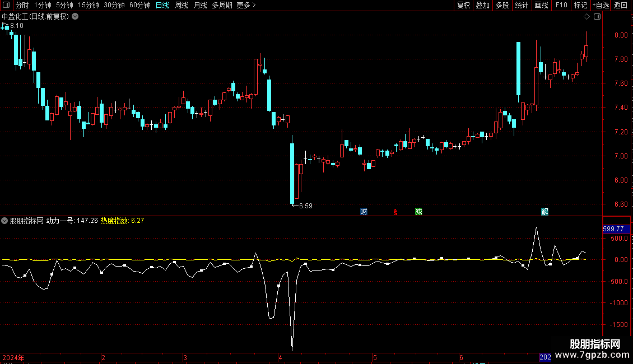Click the red $ dividend marker
The width and height of the screenshot is (633, 364).
pos(395,212)
